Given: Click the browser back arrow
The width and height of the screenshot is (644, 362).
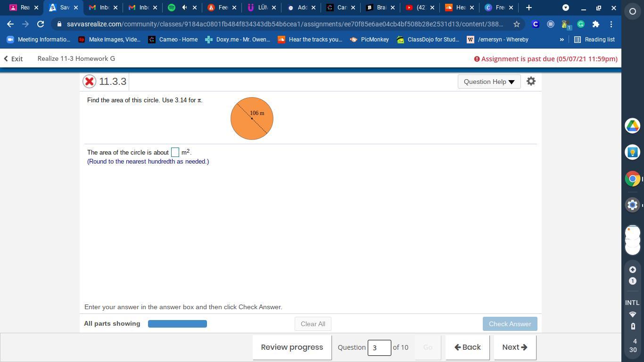Looking at the screenshot, I should click(10, 24).
